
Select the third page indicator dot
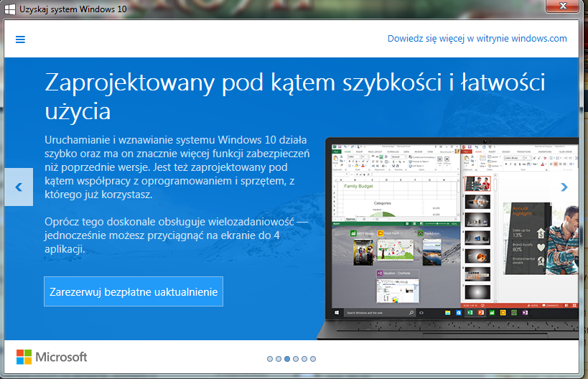[x=287, y=359]
